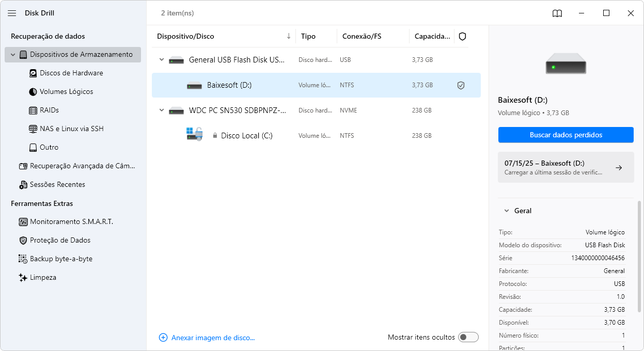
Task: Select Discos de Hardware in sidebar
Action: point(71,73)
